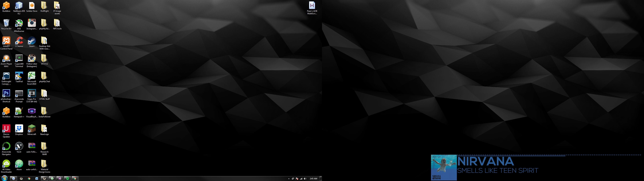Select the Dropbox shortcut icon
Image resolution: width=644 pixels, height=181 pixels.
click(x=19, y=130)
